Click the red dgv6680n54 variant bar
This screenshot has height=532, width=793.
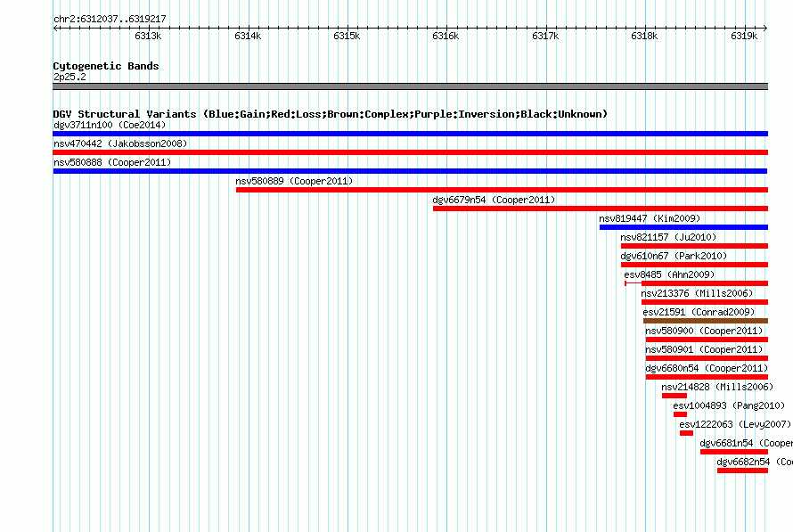tap(707, 377)
